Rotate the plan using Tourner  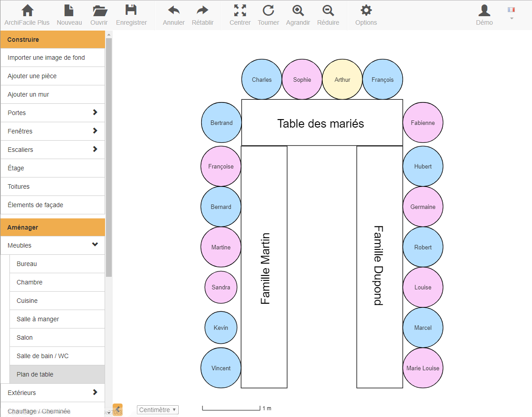click(268, 11)
